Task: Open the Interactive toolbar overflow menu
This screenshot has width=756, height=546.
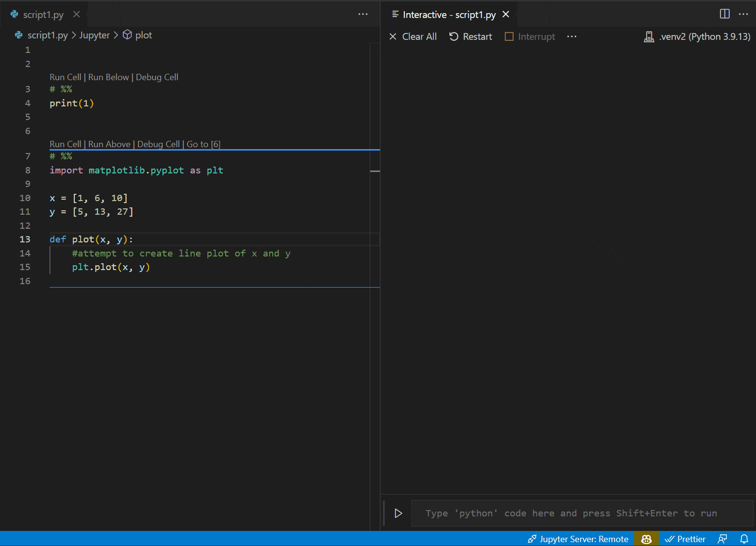Action: 571,36
